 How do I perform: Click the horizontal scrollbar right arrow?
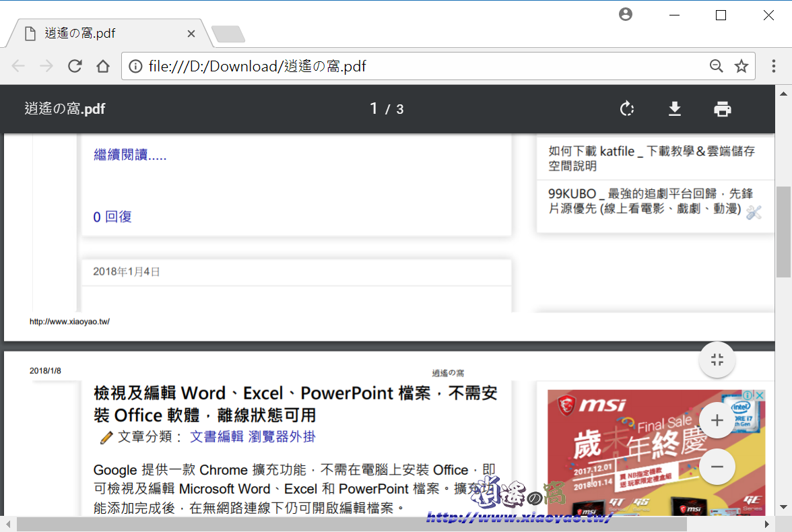click(766, 525)
